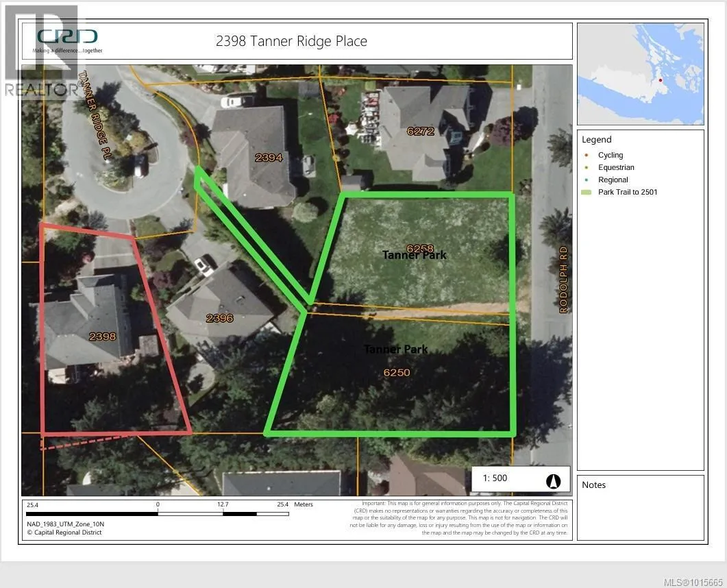The image size is (727, 588).
Task: Click the REALTOR watermark logo
Action: click(x=41, y=51)
